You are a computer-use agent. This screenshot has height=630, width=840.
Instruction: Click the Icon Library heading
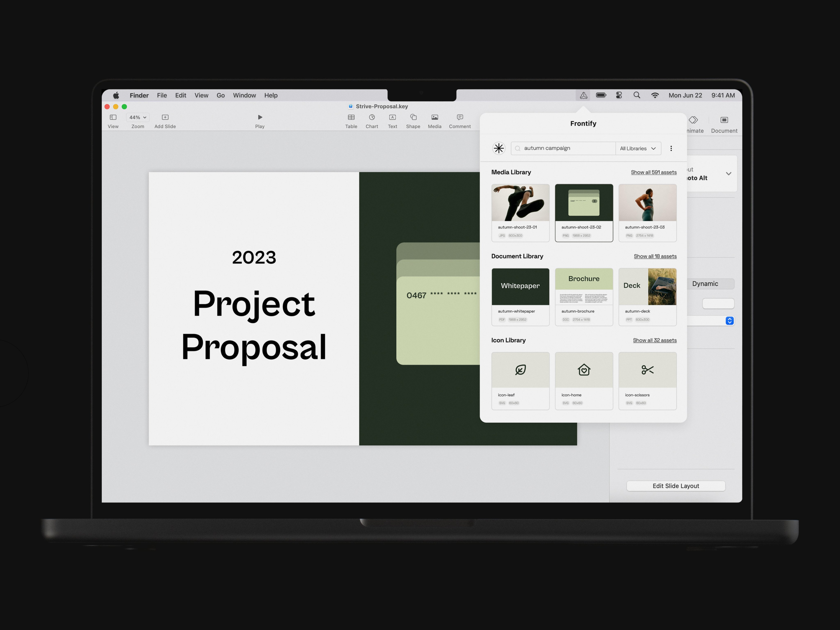(x=508, y=340)
